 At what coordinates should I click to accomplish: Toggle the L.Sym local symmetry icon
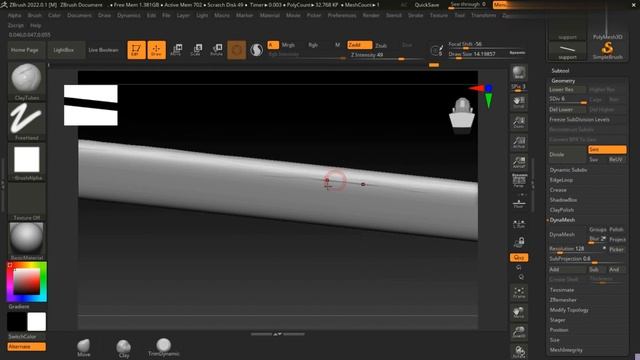[x=519, y=224]
